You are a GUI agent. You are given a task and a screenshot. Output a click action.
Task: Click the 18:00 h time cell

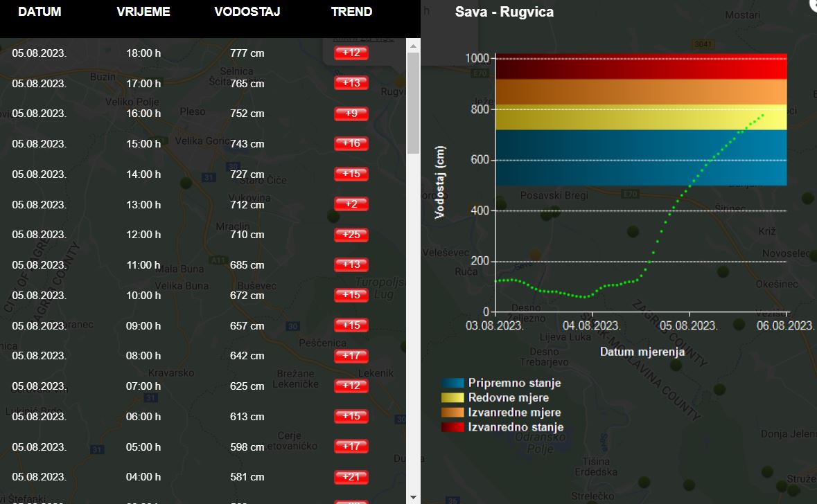[143, 53]
